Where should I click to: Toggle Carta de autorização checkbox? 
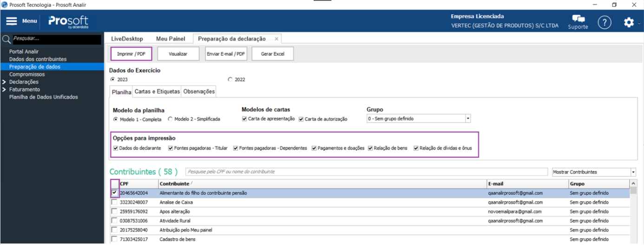pos(301,119)
